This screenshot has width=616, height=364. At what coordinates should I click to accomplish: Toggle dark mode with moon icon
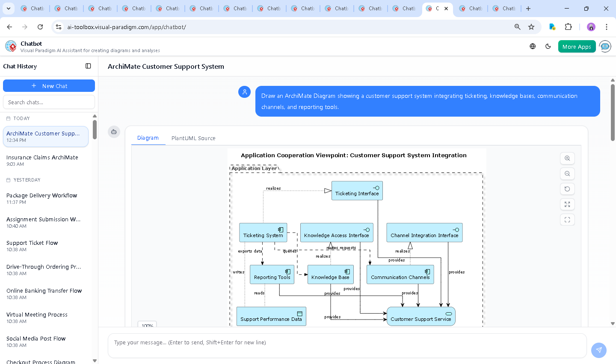(x=548, y=47)
